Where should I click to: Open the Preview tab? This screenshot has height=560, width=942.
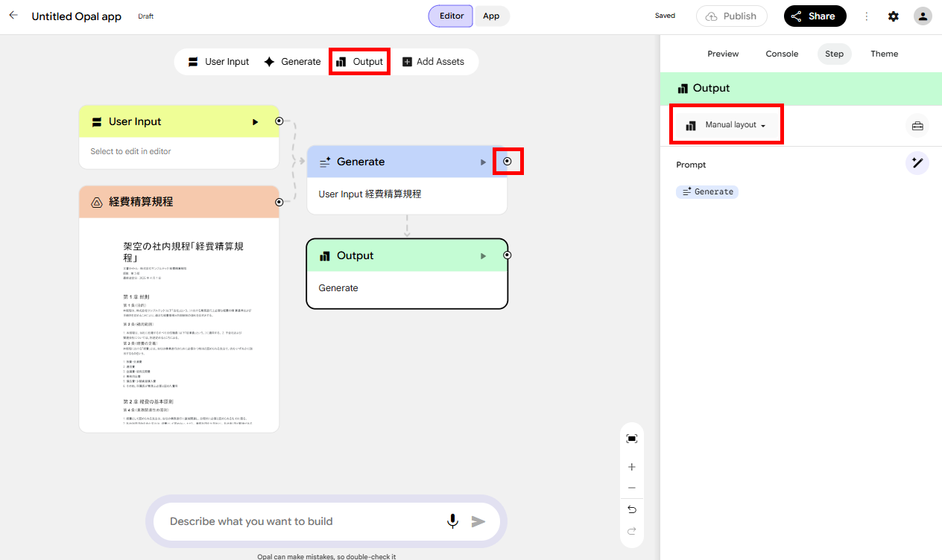point(723,54)
